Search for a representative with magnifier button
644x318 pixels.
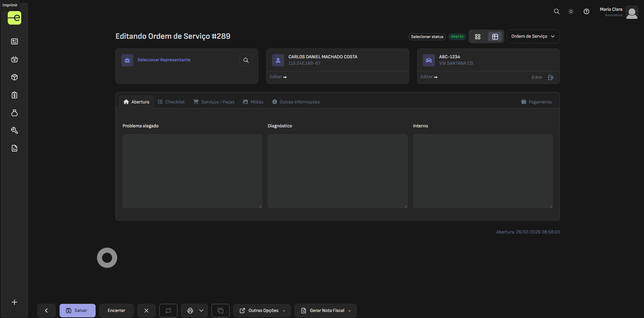[x=246, y=60]
